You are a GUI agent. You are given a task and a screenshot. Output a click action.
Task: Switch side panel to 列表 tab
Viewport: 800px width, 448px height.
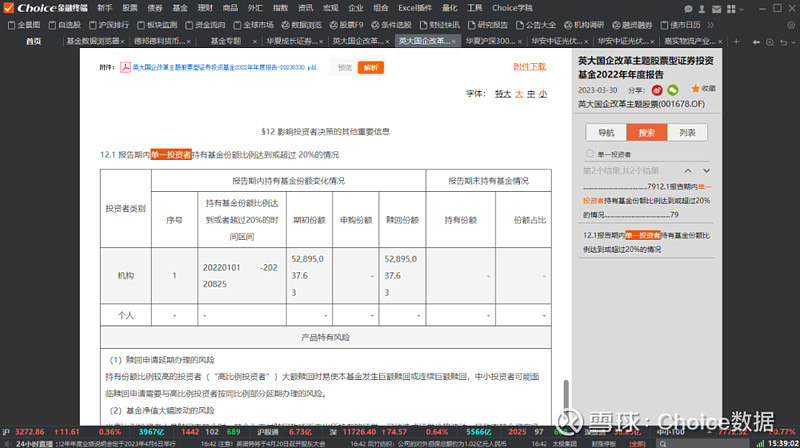coord(687,133)
